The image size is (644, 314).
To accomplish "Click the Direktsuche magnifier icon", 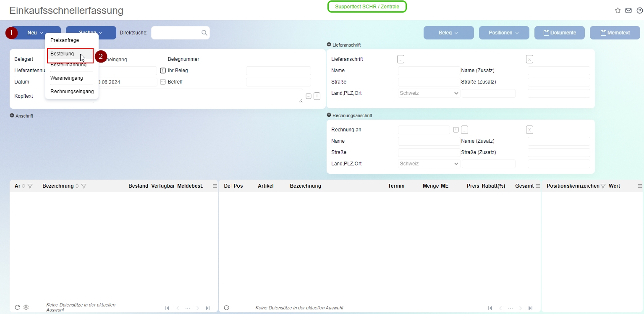I will tap(204, 33).
